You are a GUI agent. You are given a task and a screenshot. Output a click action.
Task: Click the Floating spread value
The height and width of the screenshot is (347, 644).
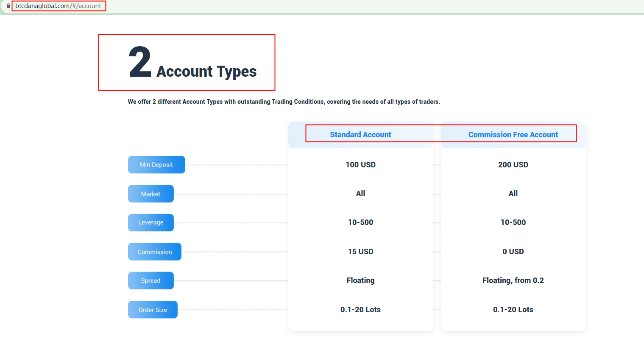pyautogui.click(x=360, y=280)
